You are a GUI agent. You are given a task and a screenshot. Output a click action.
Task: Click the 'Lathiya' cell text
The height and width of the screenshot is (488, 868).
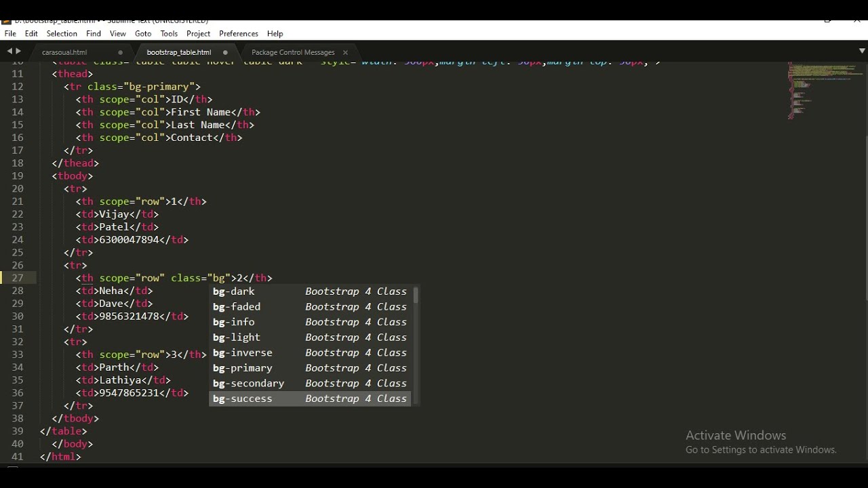pos(120,380)
